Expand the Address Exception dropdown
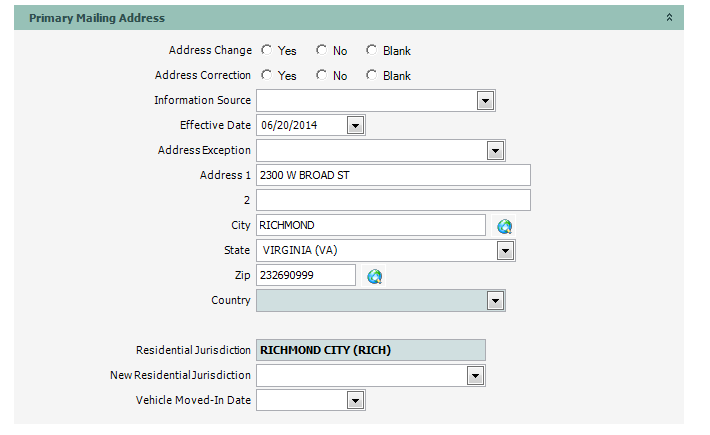 click(x=494, y=150)
